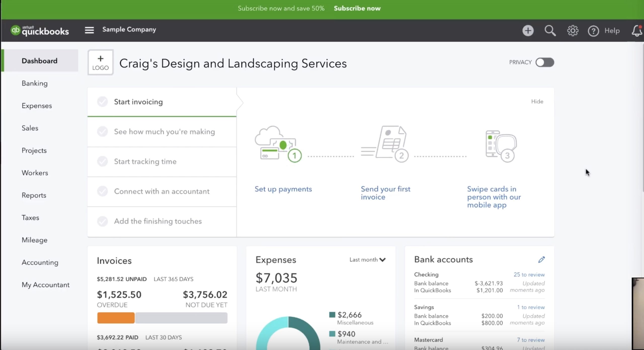Image resolution: width=644 pixels, height=350 pixels.
Task: Open 1 to review for Savings
Action: pyautogui.click(x=531, y=307)
